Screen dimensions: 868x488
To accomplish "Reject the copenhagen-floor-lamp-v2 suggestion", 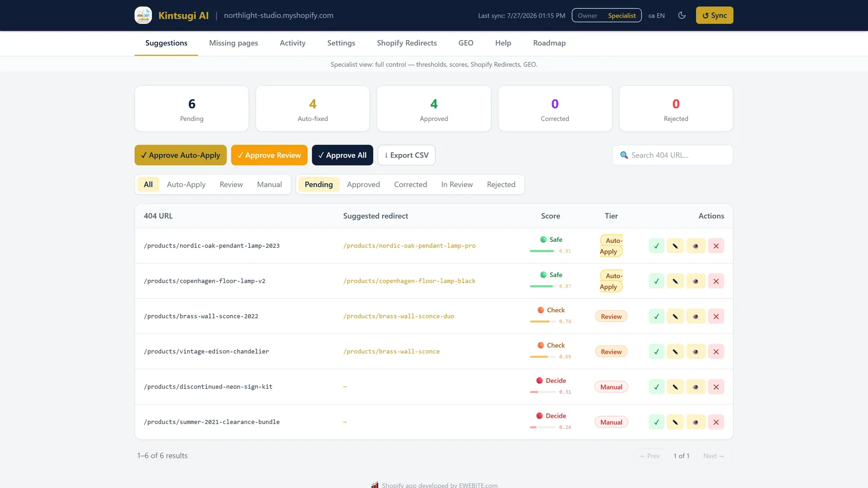I will tap(716, 281).
